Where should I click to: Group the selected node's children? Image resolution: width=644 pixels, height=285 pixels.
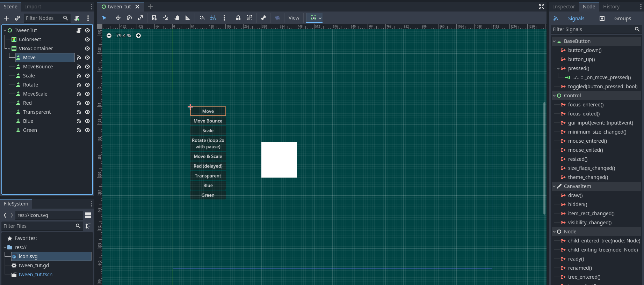pos(249,18)
